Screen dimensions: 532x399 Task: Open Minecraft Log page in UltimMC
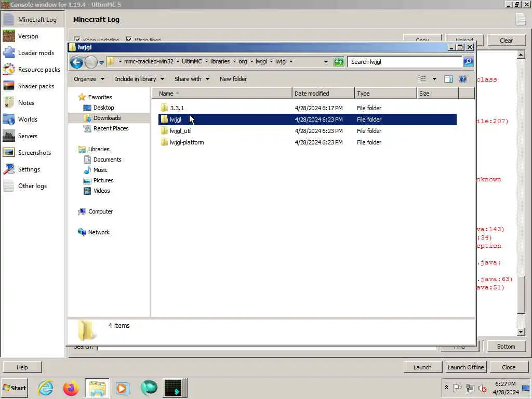[33, 20]
